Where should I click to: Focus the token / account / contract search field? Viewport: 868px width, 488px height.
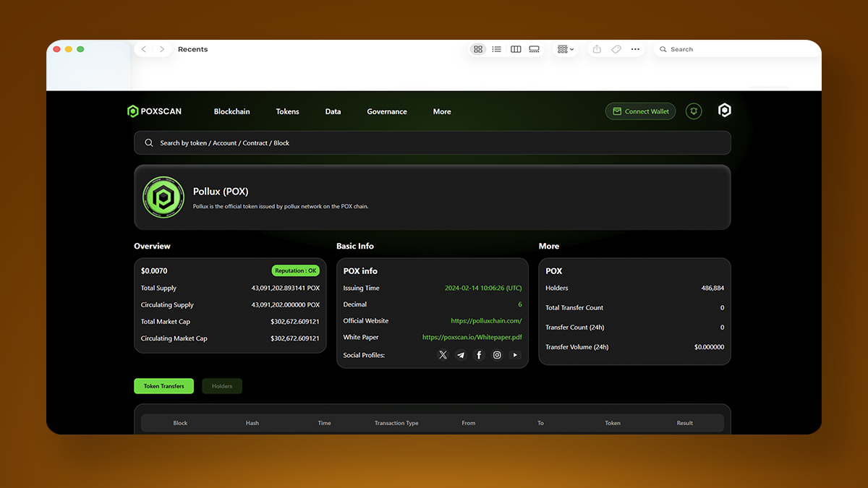coord(432,142)
